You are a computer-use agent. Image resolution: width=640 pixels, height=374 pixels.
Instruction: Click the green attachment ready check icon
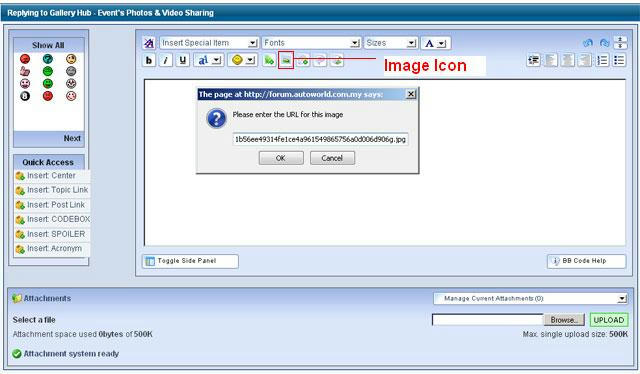click(17, 354)
